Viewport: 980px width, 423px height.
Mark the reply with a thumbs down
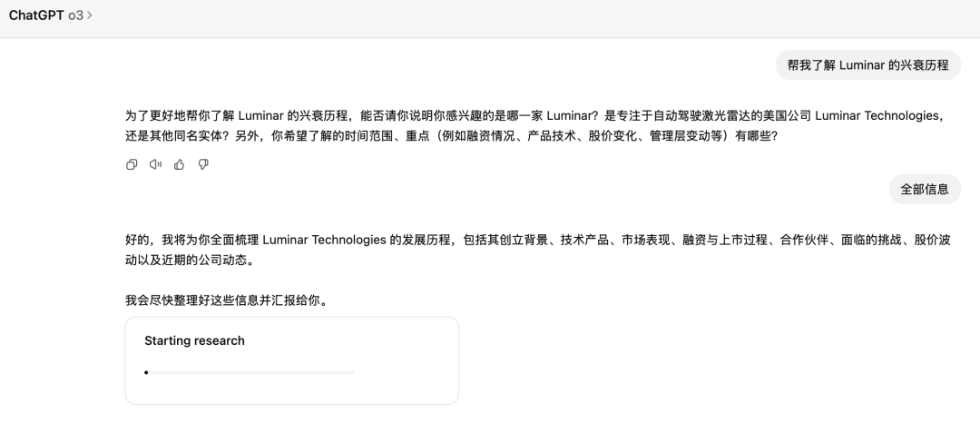coord(203,164)
